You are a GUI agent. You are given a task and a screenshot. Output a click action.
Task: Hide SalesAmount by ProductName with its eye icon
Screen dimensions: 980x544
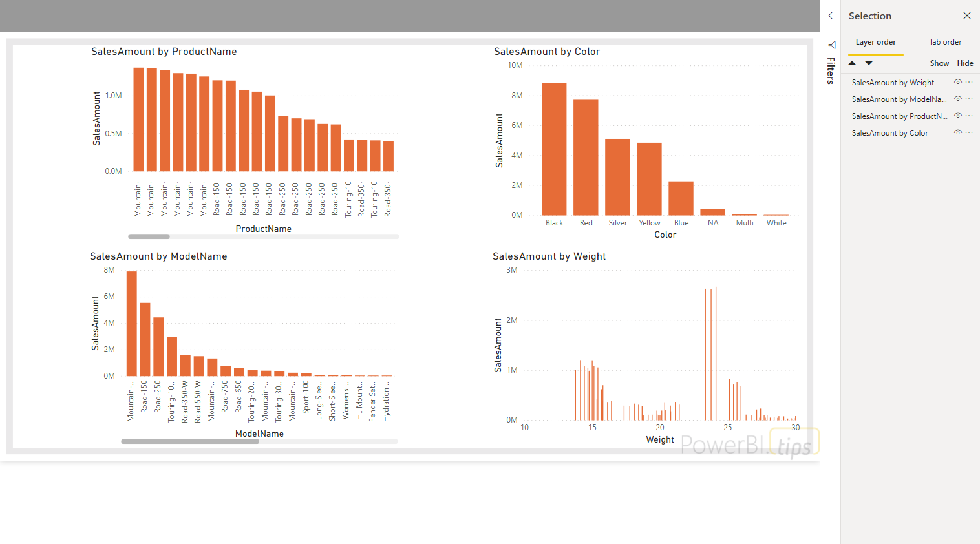point(957,116)
